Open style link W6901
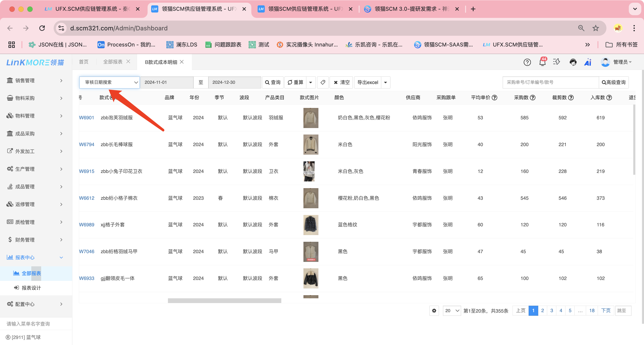The image size is (644, 345). pos(87,118)
